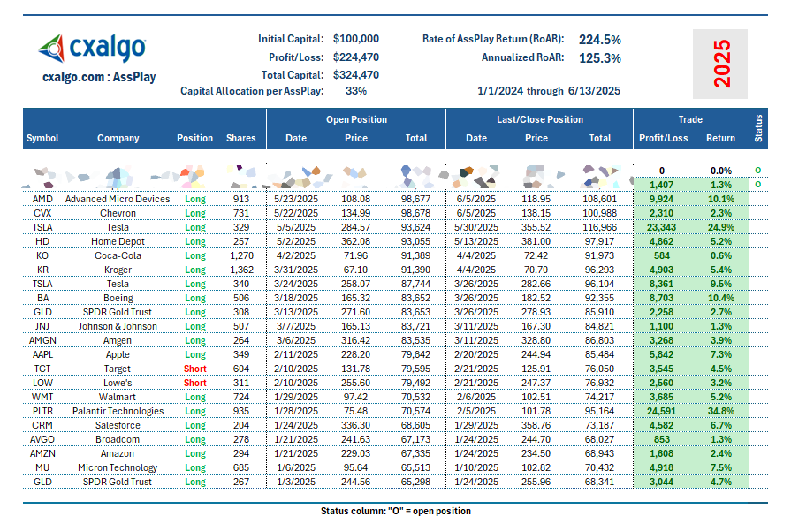Click the Last/Close Position group header

(540, 119)
